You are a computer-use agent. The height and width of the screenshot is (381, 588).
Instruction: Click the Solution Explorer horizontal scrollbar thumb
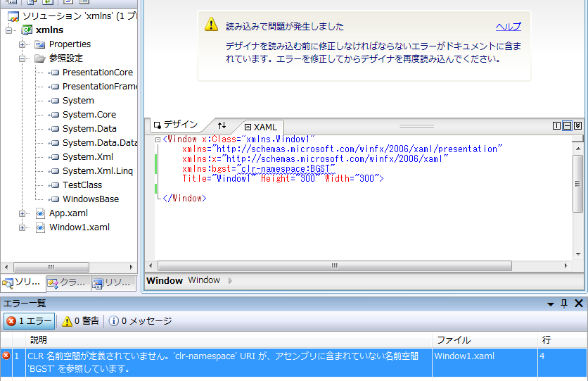pyautogui.click(x=51, y=267)
